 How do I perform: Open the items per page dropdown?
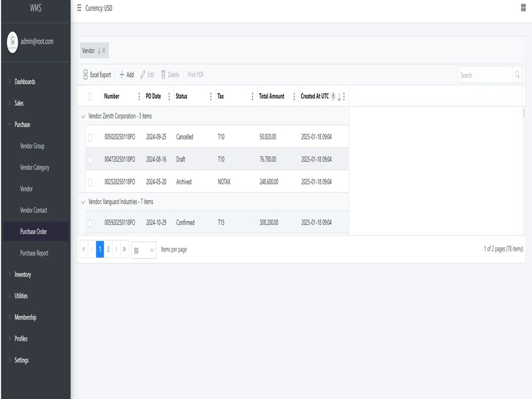coord(144,250)
